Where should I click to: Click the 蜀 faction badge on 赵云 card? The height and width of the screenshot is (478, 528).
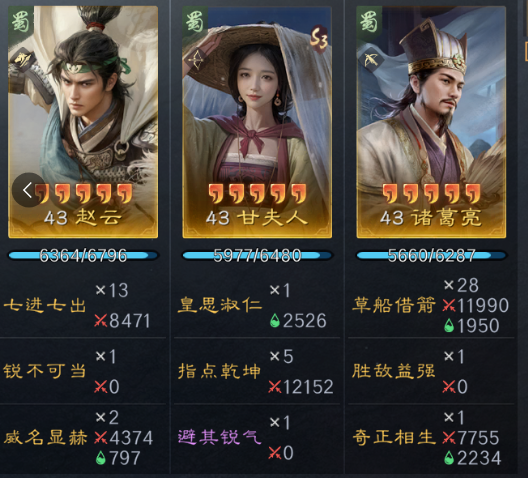coord(21,21)
